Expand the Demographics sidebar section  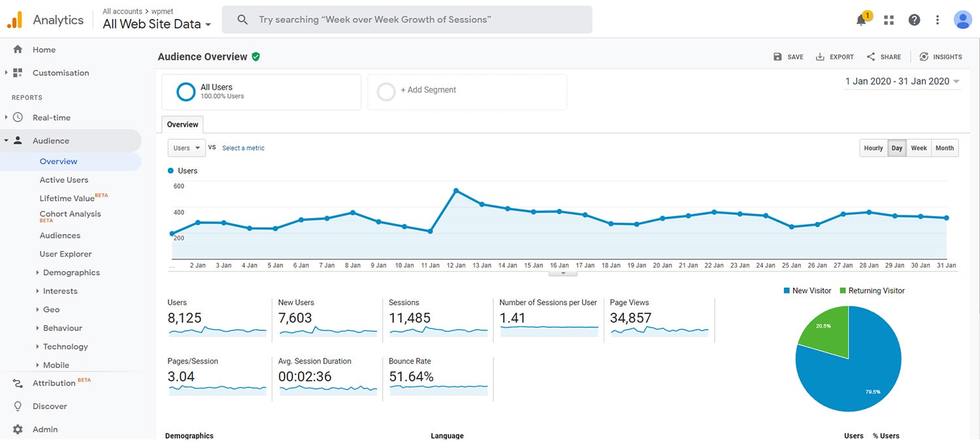[x=72, y=272]
